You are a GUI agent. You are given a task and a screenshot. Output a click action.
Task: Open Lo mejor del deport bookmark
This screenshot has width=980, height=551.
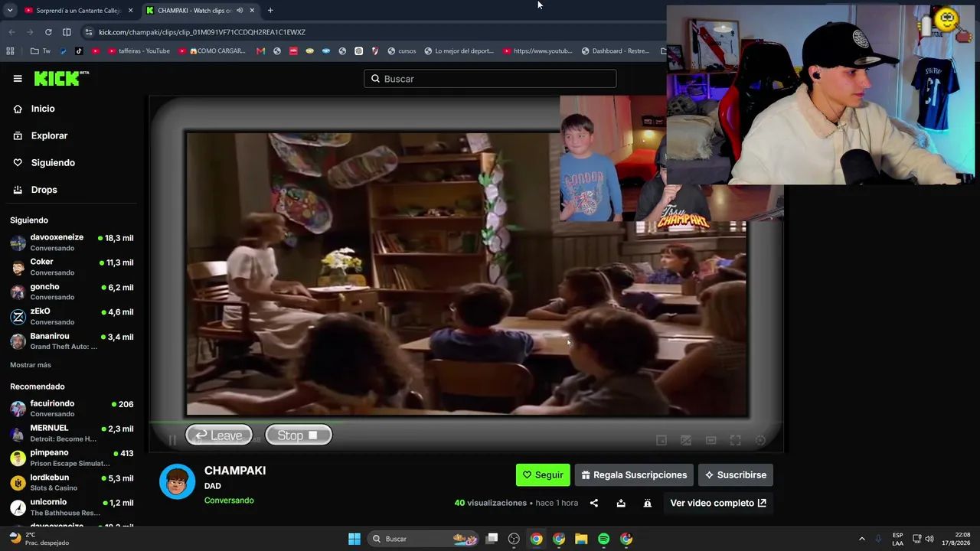[x=459, y=51]
